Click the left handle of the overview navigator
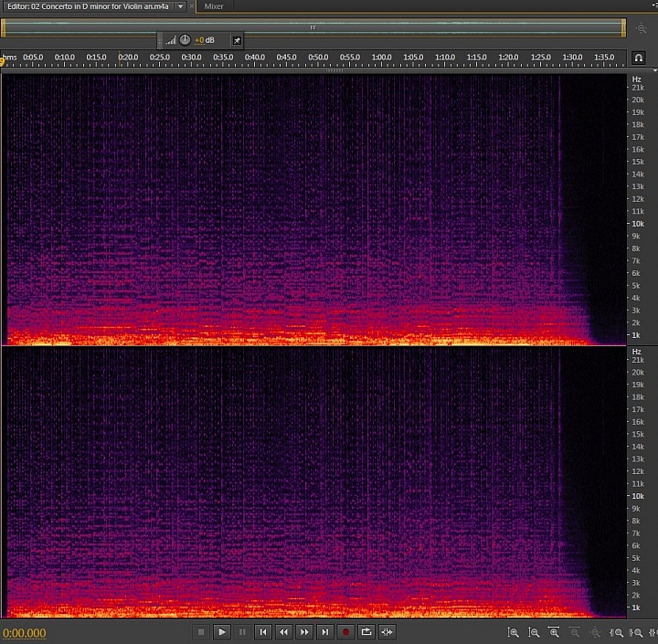Image resolution: width=658 pixels, height=644 pixels. tap(4, 28)
